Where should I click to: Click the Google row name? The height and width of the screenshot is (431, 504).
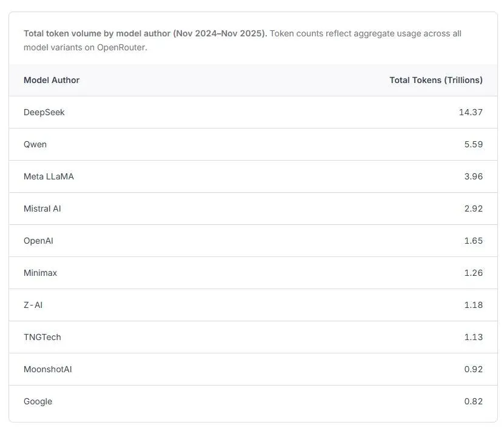click(38, 401)
